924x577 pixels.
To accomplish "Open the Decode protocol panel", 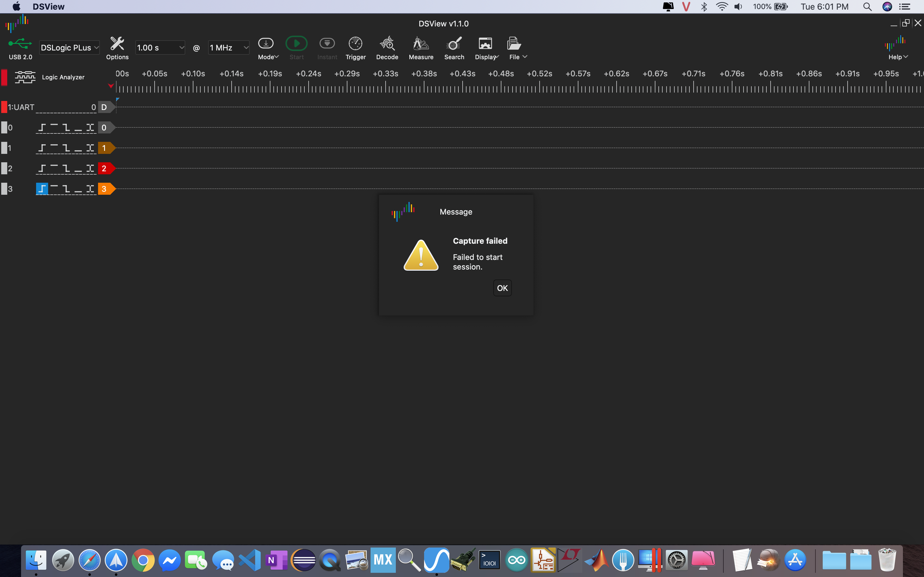I will [x=387, y=47].
